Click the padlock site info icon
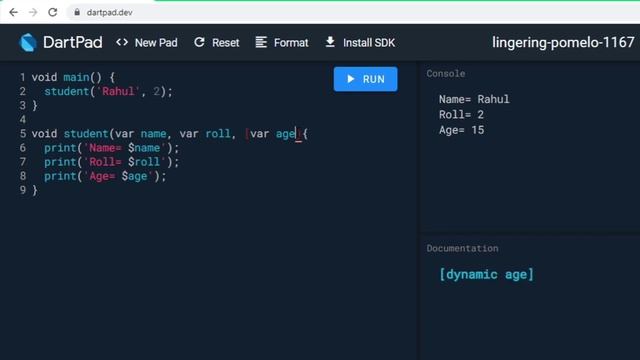The width and height of the screenshot is (640, 360). click(77, 12)
